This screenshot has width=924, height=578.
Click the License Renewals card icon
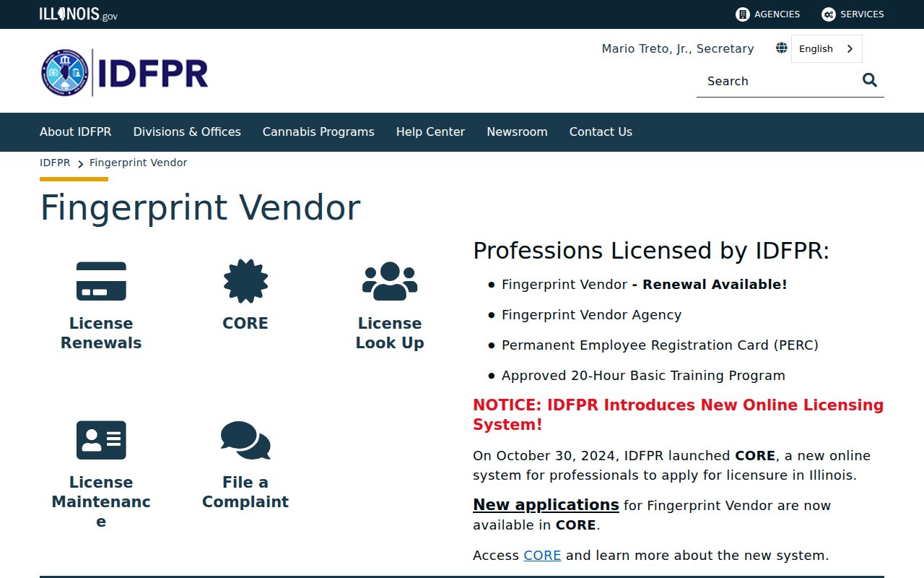[x=101, y=281]
